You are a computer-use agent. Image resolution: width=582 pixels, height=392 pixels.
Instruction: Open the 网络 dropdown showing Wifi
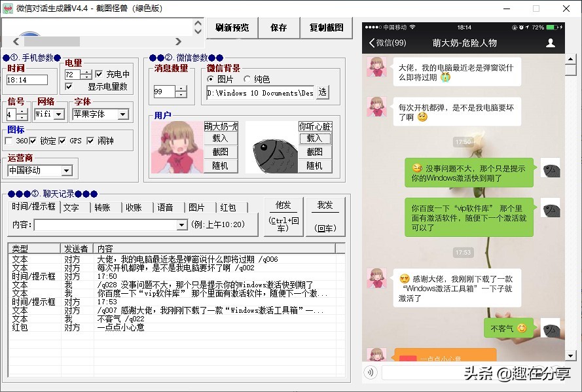58,114
